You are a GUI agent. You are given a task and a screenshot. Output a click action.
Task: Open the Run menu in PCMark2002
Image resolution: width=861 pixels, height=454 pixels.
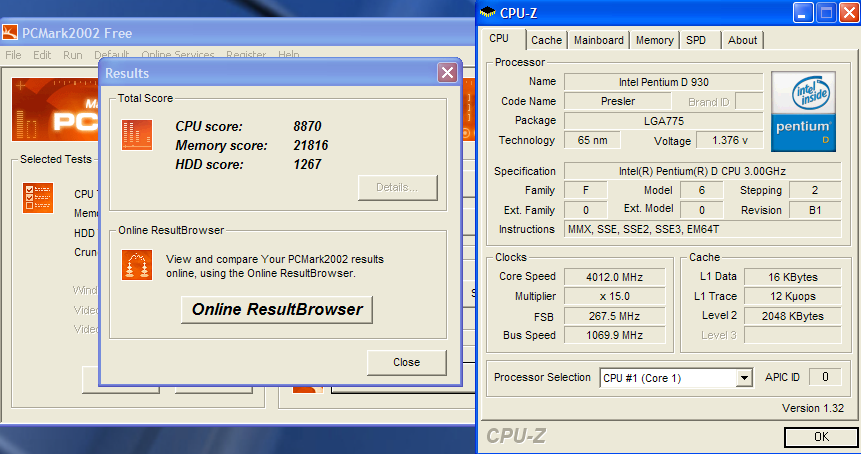point(72,55)
